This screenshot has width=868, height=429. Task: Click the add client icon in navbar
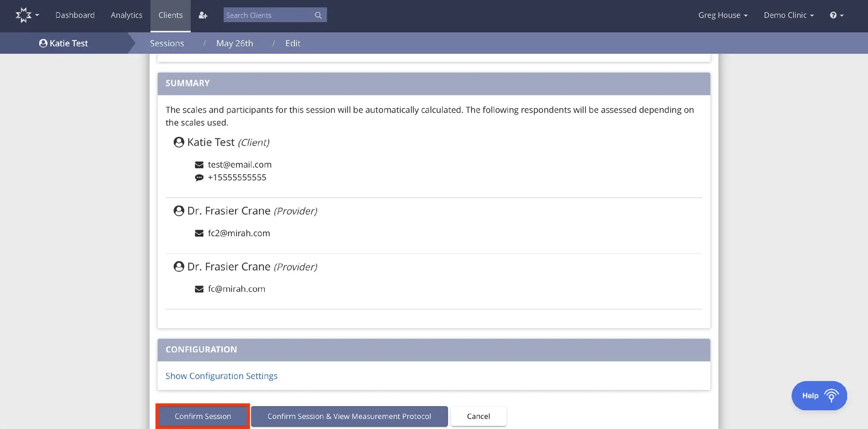point(203,15)
